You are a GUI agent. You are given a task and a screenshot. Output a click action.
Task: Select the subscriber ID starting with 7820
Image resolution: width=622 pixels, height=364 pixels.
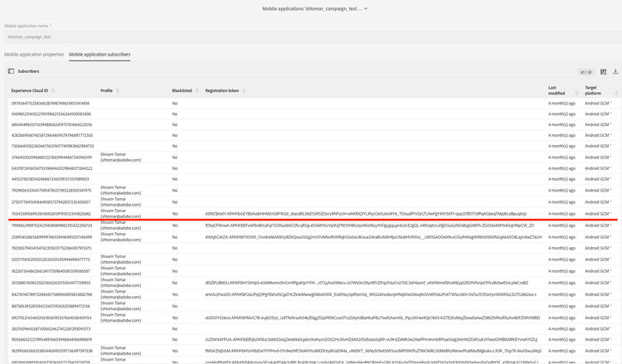[x=51, y=248]
